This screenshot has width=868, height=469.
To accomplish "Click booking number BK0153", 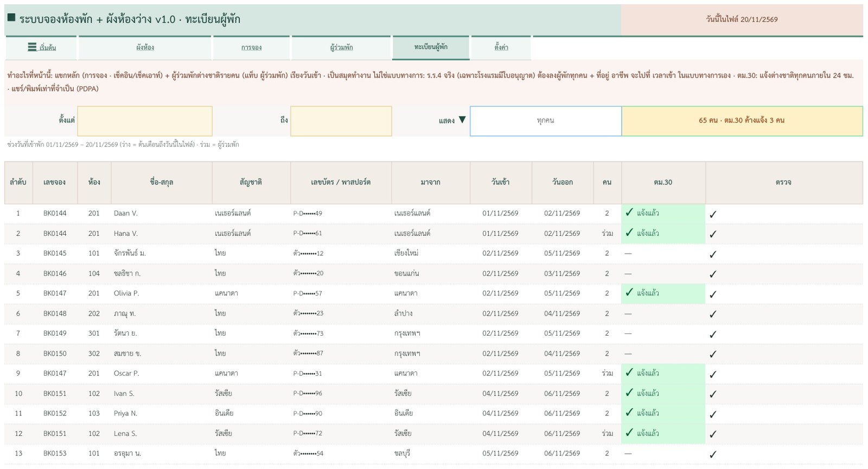I will (55, 453).
